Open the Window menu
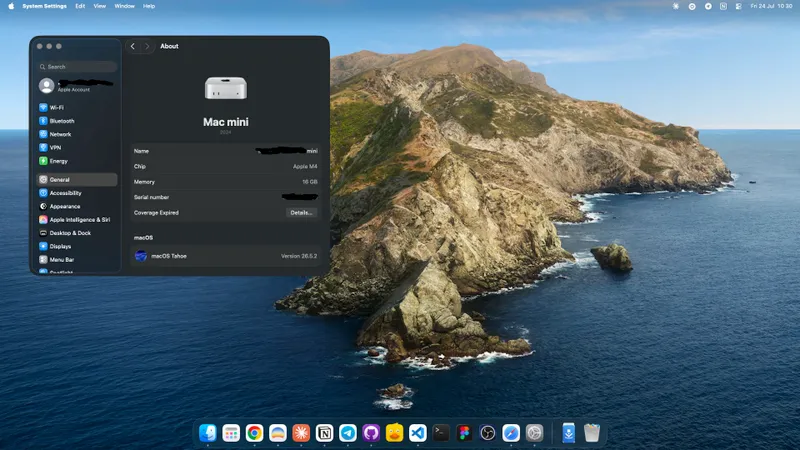Image resolution: width=800 pixels, height=450 pixels. [124, 6]
